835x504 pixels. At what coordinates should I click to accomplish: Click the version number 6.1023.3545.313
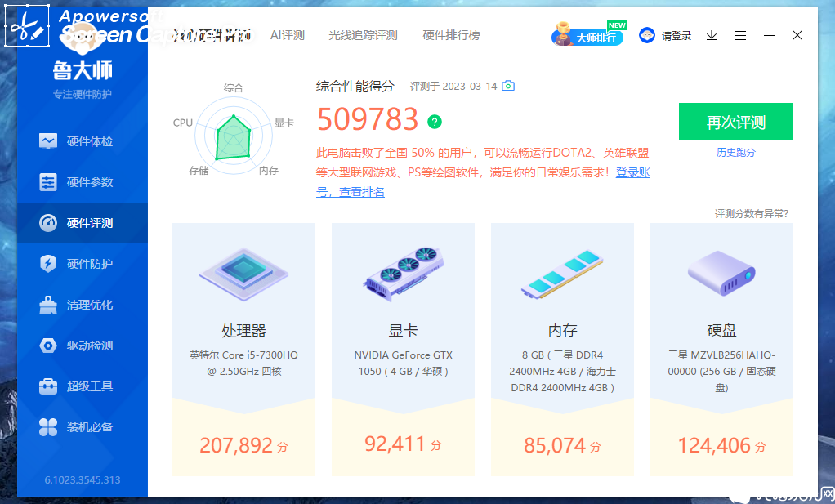(83, 480)
